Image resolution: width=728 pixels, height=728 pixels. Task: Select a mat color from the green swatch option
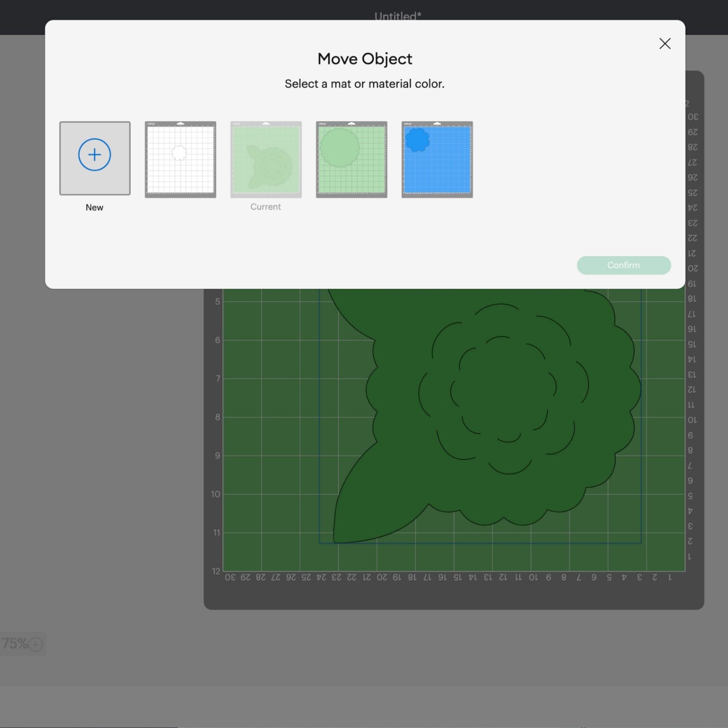point(351,159)
